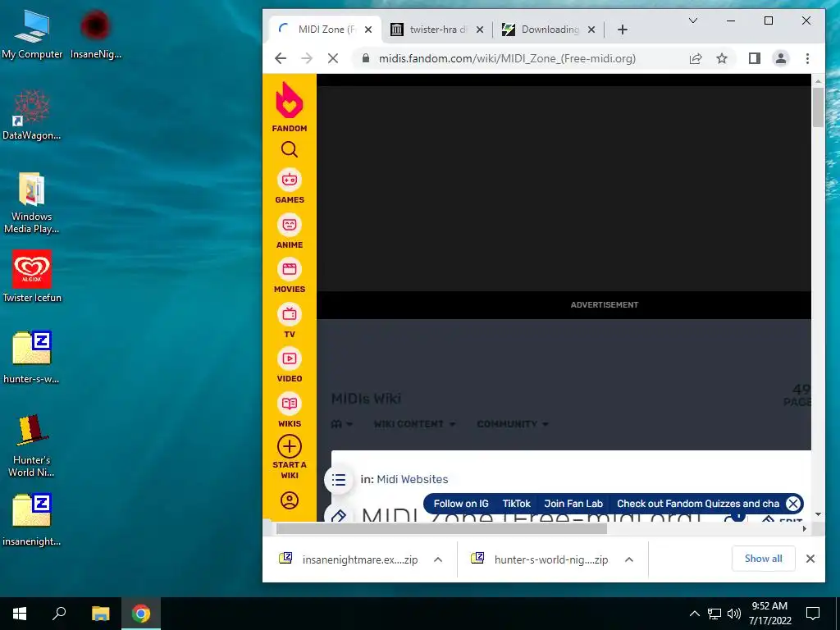Open the Windows Start menu
840x630 pixels.
point(20,614)
